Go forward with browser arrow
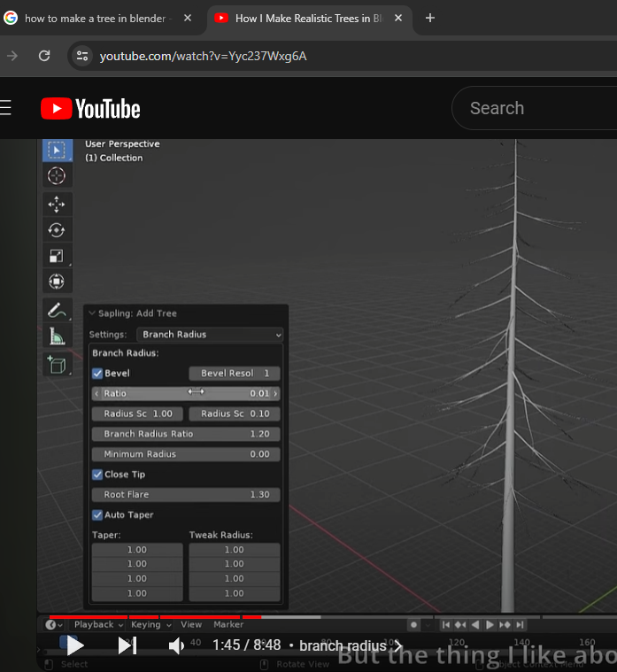 pyautogui.click(x=12, y=56)
